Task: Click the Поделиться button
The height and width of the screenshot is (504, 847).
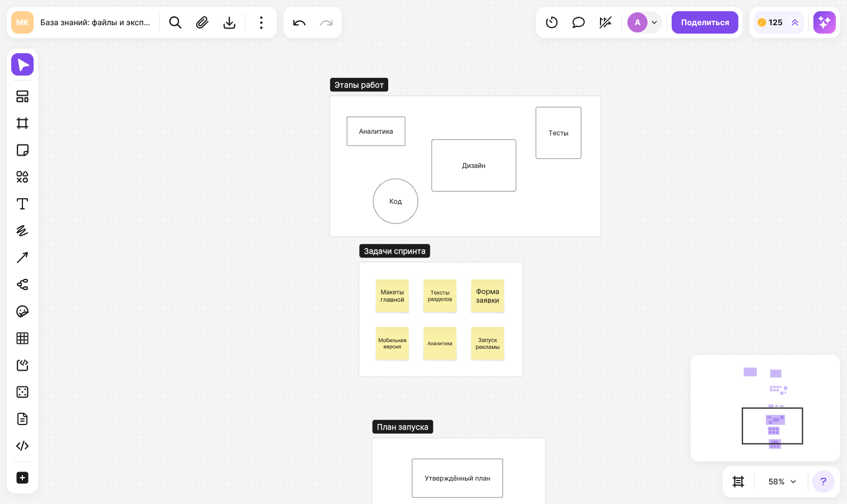Action: point(705,22)
